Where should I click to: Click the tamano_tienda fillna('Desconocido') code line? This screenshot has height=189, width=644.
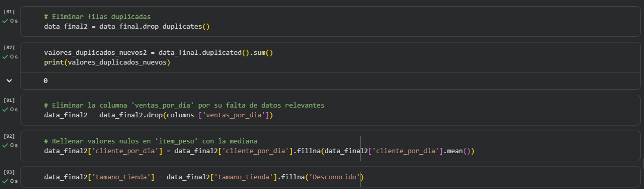point(204,177)
